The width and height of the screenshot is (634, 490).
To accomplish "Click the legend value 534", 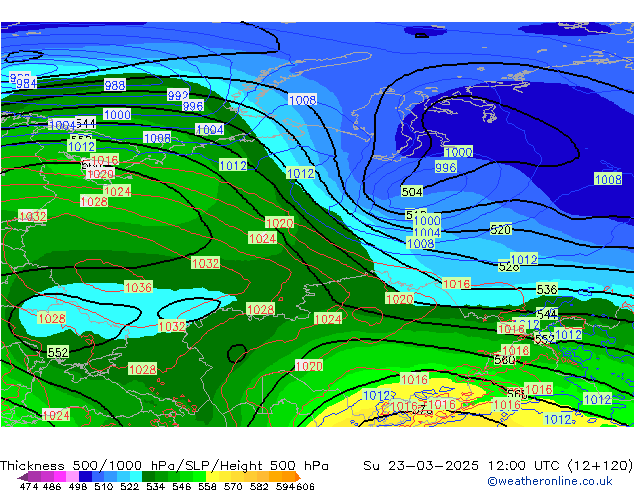I will click(156, 486).
